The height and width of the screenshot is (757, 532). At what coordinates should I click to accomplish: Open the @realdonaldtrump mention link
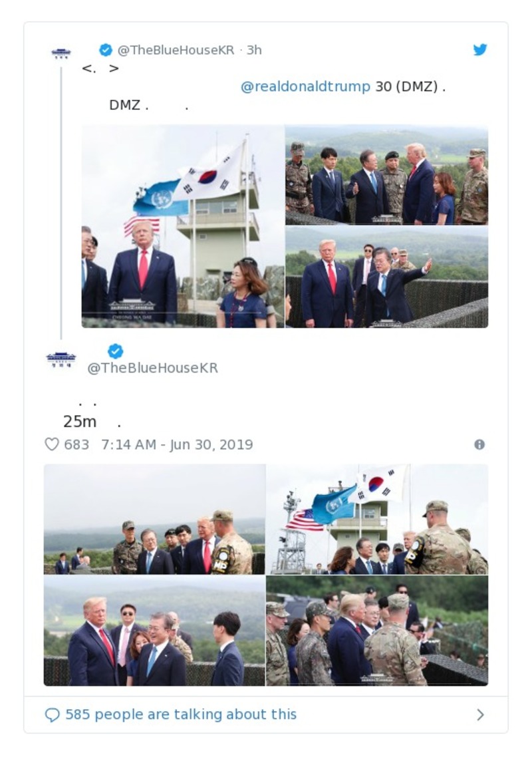tap(303, 86)
